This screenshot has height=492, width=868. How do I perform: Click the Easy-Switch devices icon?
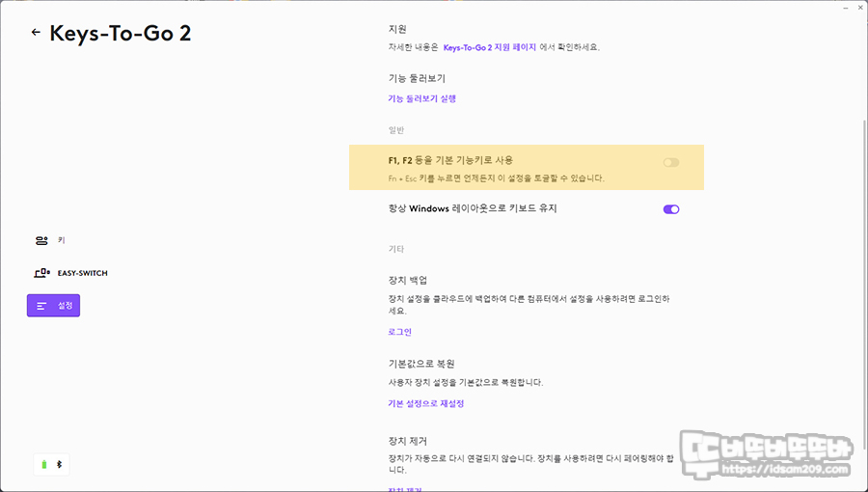click(x=42, y=273)
